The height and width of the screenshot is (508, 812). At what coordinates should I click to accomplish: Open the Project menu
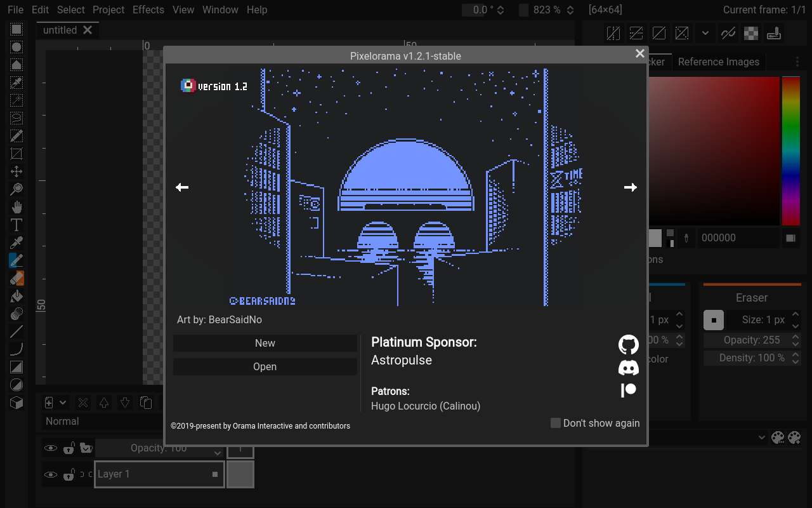click(108, 10)
